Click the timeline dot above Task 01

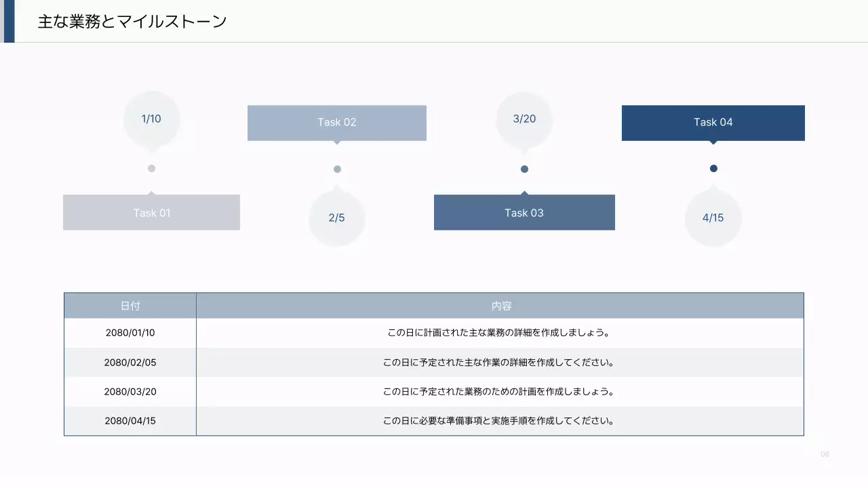[x=151, y=168]
